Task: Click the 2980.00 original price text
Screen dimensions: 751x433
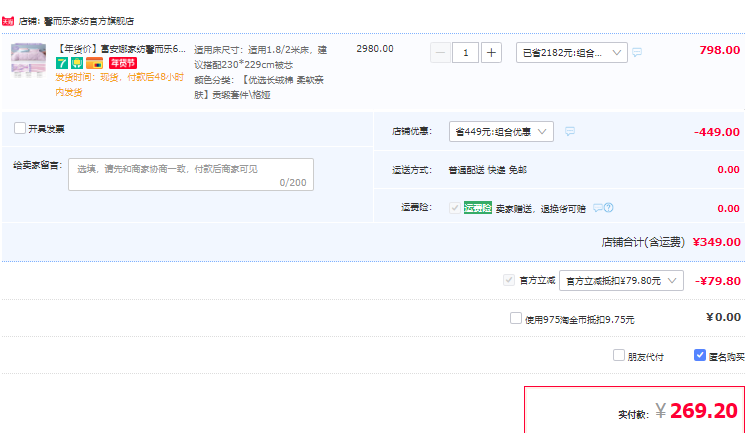Action: pyautogui.click(x=375, y=49)
